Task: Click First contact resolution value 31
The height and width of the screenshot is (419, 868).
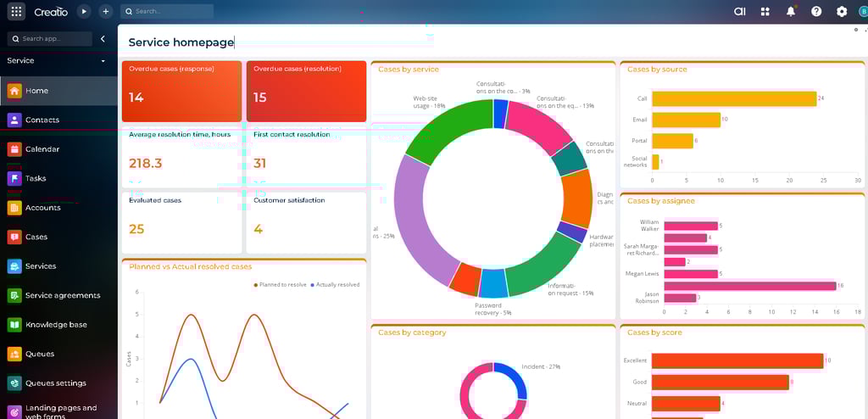Action: coord(260,164)
